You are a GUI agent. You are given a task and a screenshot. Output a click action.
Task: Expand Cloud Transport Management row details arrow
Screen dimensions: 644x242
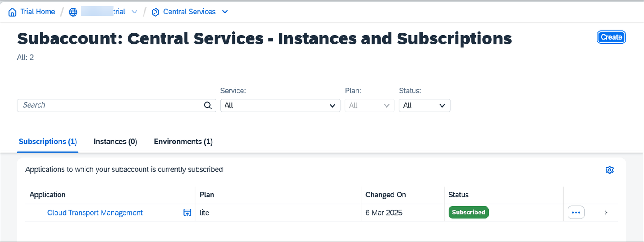tap(606, 213)
